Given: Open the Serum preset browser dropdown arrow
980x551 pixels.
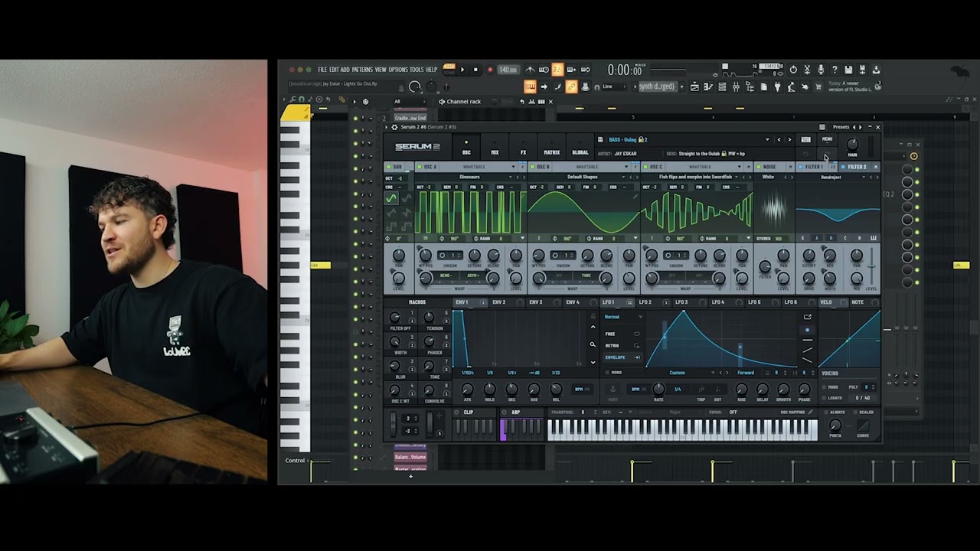Looking at the screenshot, I should [x=767, y=140].
